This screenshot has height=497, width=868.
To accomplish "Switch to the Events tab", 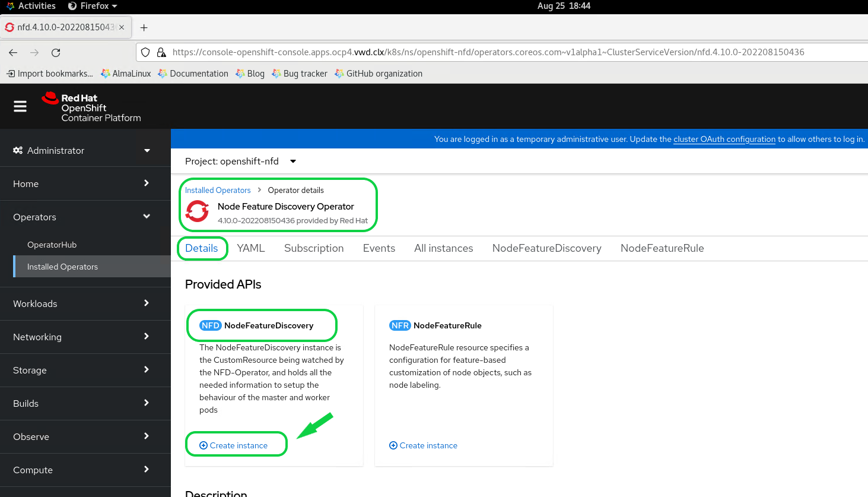I will tap(379, 248).
